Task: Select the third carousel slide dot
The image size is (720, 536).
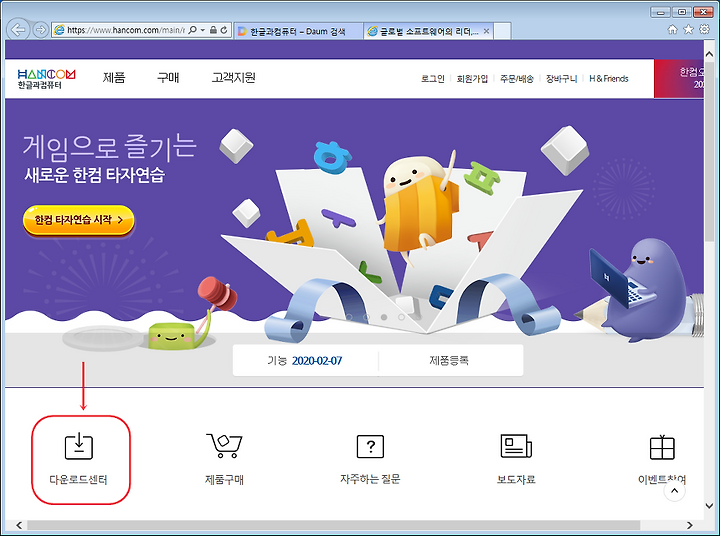Action: pyautogui.click(x=384, y=317)
